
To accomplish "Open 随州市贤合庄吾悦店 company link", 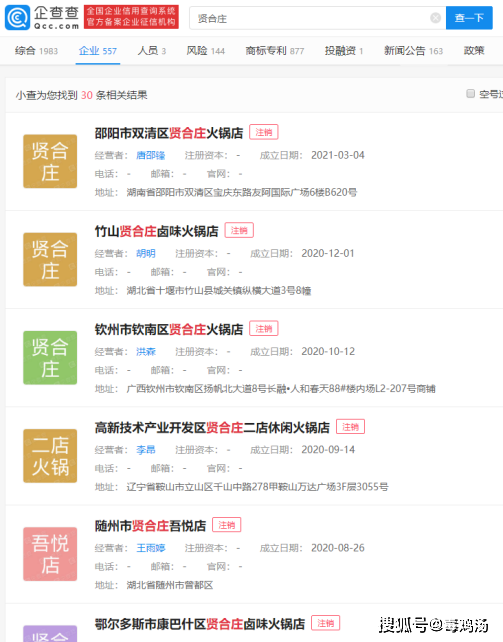I will [151, 526].
